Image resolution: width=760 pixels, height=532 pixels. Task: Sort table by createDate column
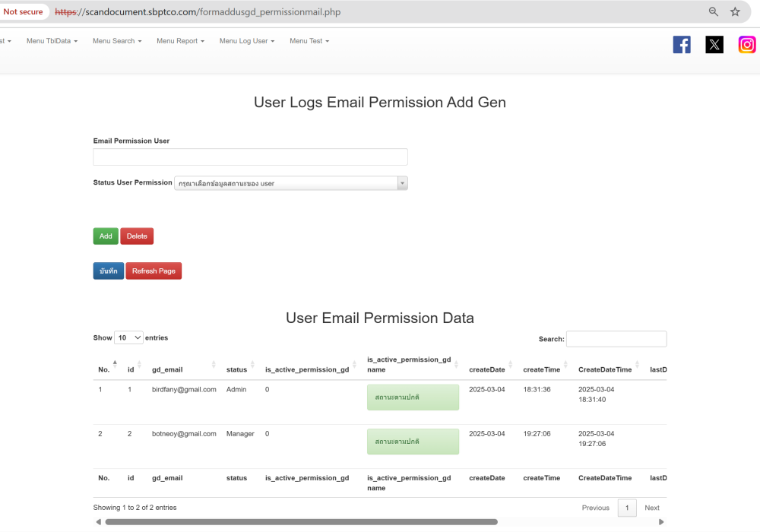pos(487,369)
